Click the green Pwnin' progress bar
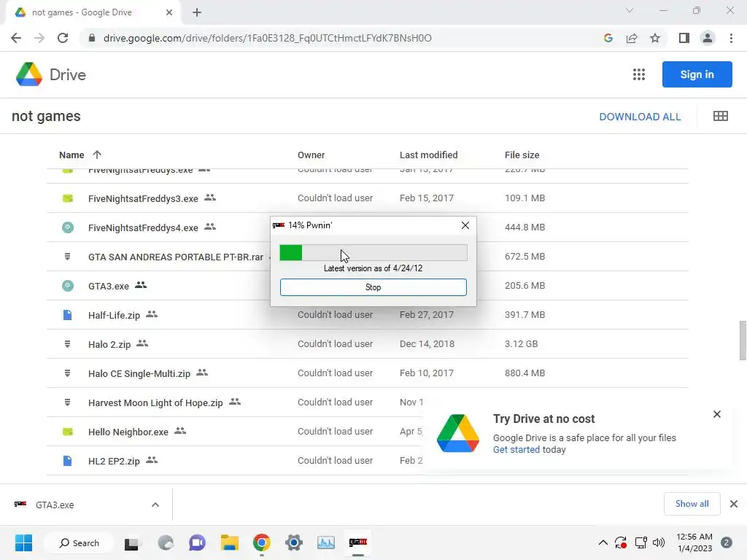747x560 pixels. coord(373,252)
